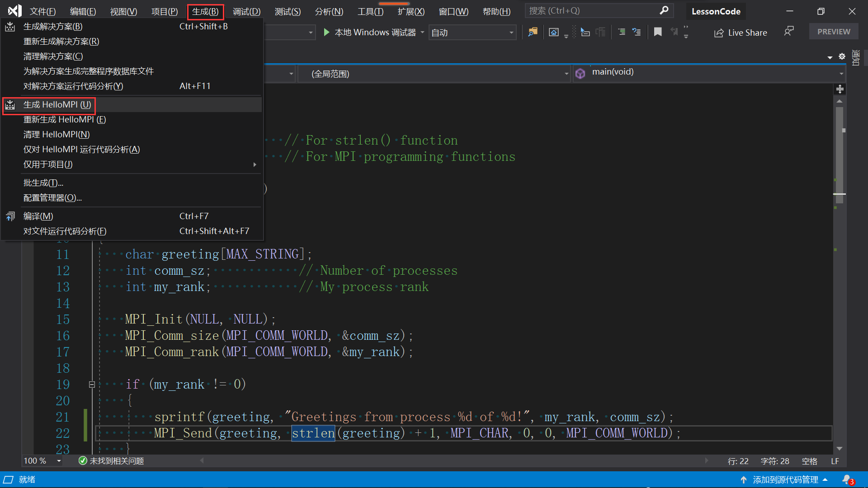Select 生成 HelloMPI menu entry
This screenshot has width=868, height=488.
pyautogui.click(x=57, y=105)
